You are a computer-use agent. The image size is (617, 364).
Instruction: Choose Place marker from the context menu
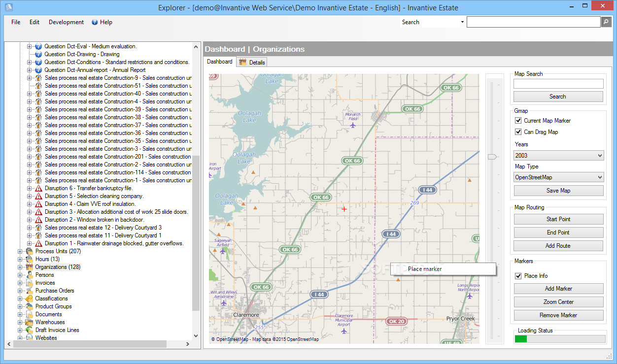[x=443, y=269]
